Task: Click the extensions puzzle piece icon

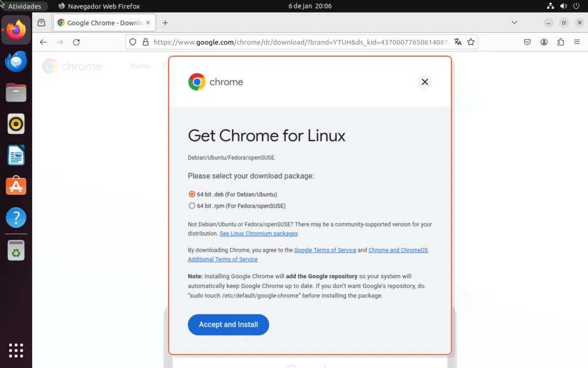Action: point(562,41)
